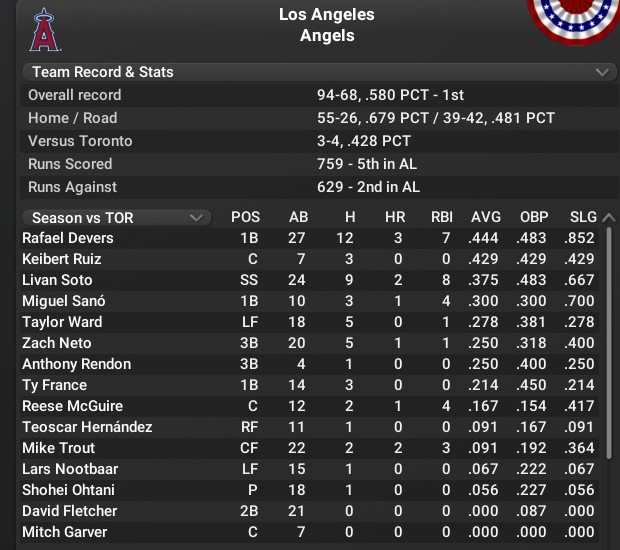Click the Team Record & Stats chevron arrow

pos(601,72)
